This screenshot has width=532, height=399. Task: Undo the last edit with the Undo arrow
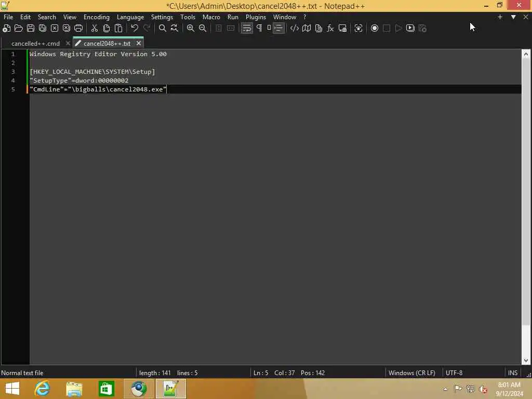(135, 29)
